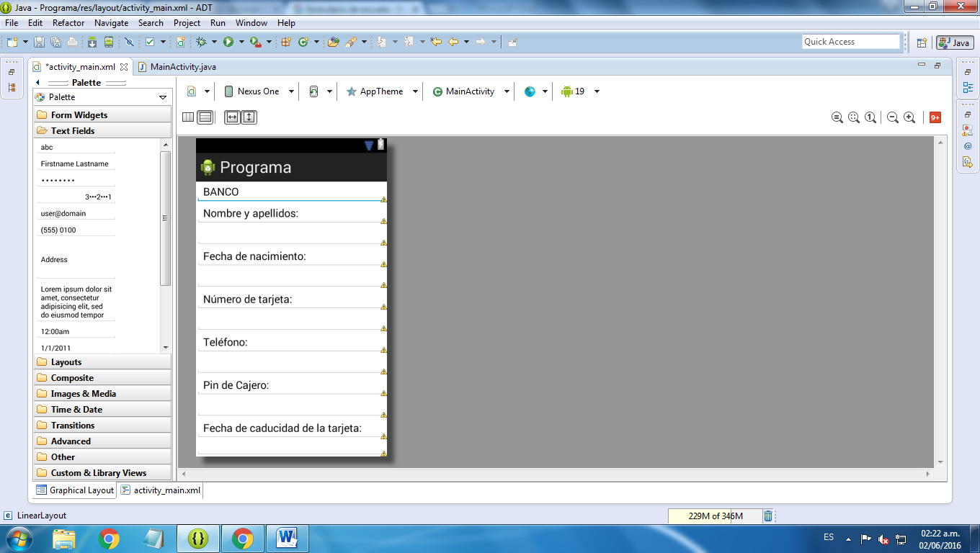Image resolution: width=980 pixels, height=553 pixels.
Task: Open the Android version 19 dropdown
Action: coord(581,91)
